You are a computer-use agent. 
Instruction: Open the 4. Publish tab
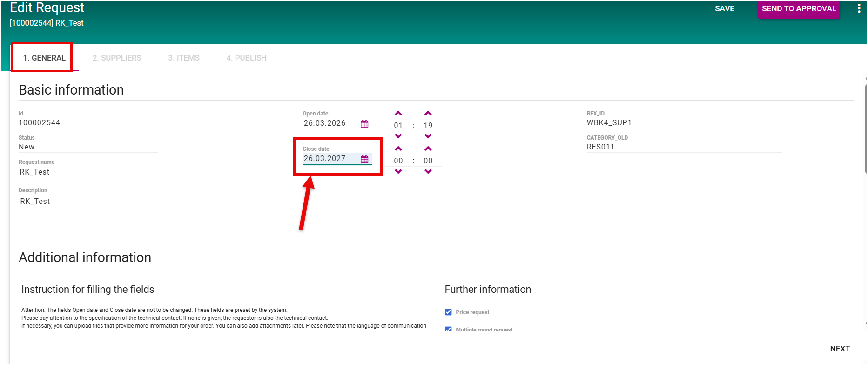tap(246, 58)
